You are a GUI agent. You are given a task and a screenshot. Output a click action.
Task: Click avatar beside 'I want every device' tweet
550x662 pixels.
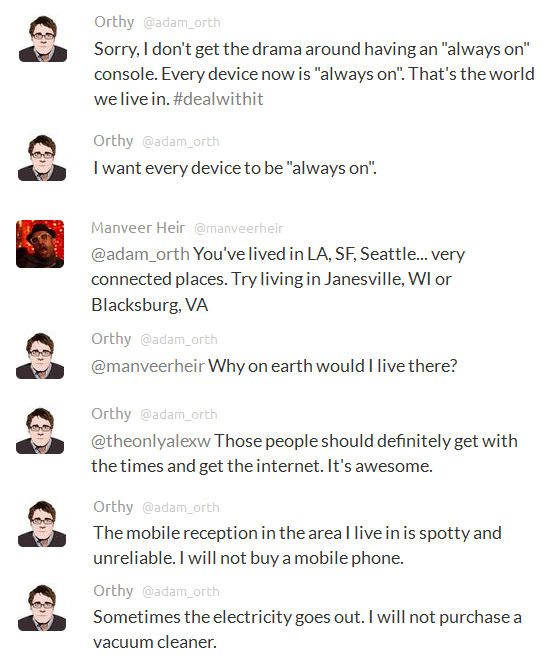tap(42, 157)
